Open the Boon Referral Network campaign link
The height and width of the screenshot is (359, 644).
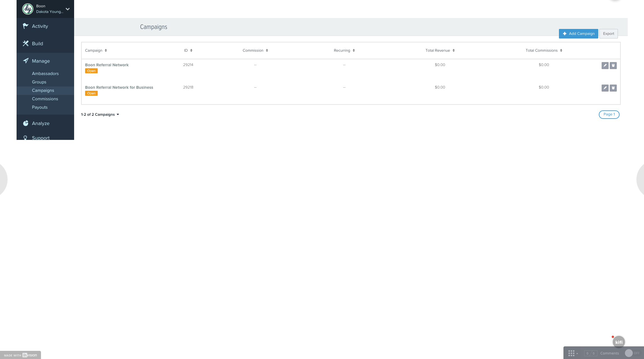pos(107,65)
